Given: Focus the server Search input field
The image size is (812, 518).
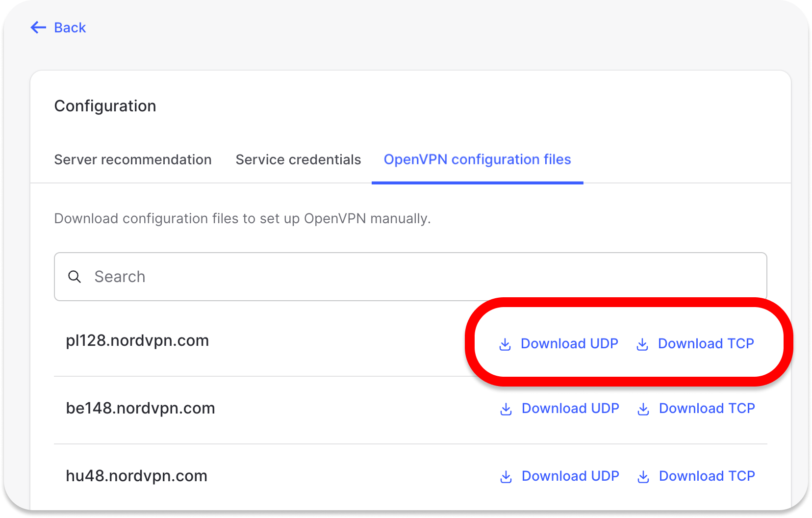Looking at the screenshot, I should 410,277.
